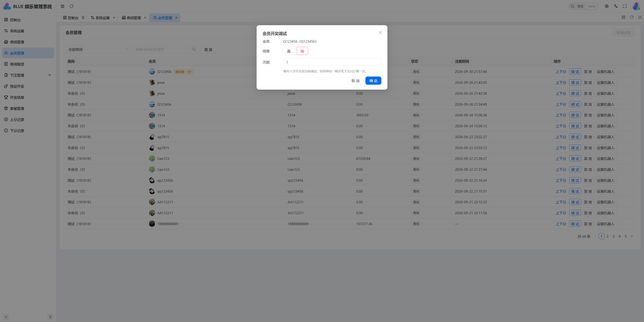Click 设置机器人 for Q123456 未命名 row
Image resolution: width=644 pixels, height=322 pixels.
(605, 104)
